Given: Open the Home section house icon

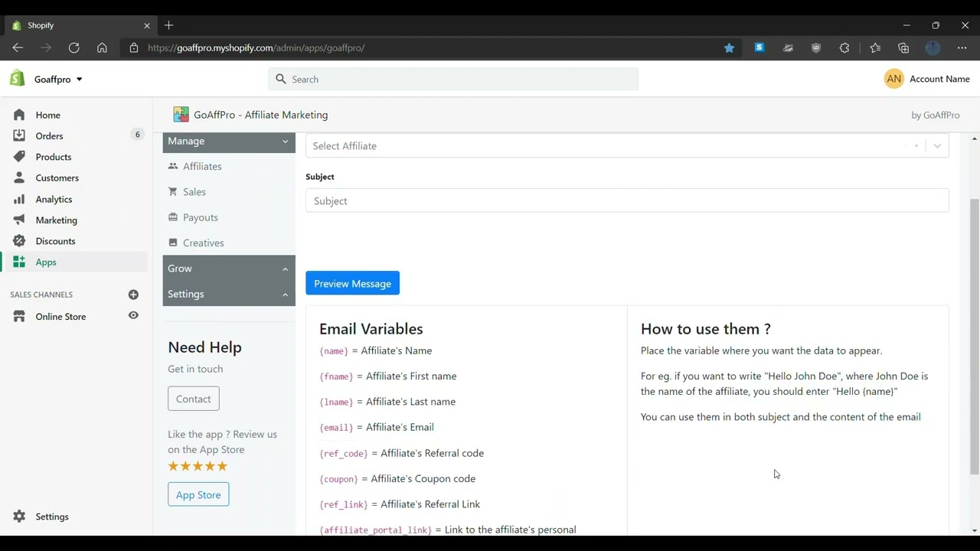Looking at the screenshot, I should 19,115.
